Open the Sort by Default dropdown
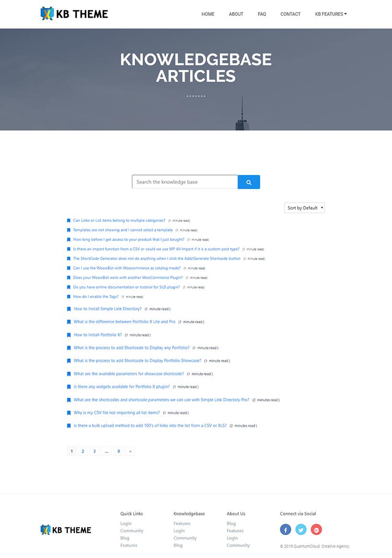The height and width of the screenshot is (558, 392). [305, 208]
